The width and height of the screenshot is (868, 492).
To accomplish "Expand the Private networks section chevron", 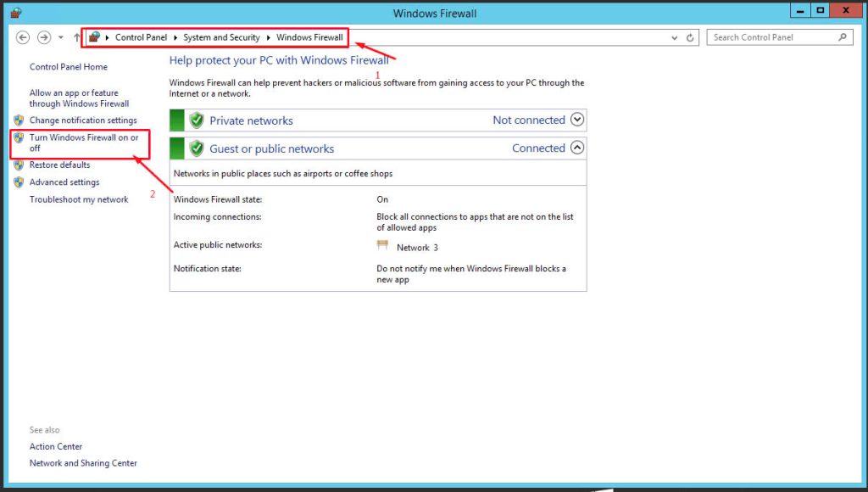I will coord(576,120).
